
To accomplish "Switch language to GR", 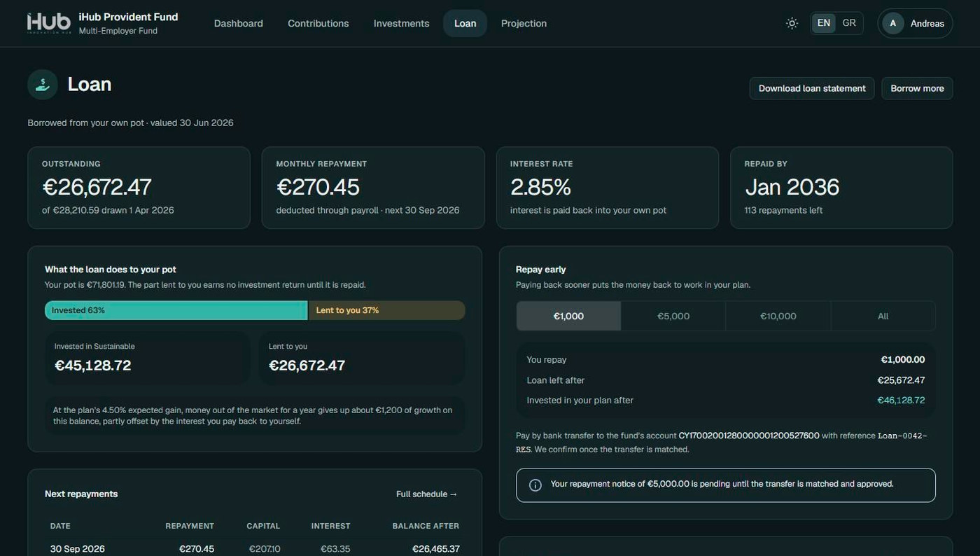I will [x=849, y=23].
